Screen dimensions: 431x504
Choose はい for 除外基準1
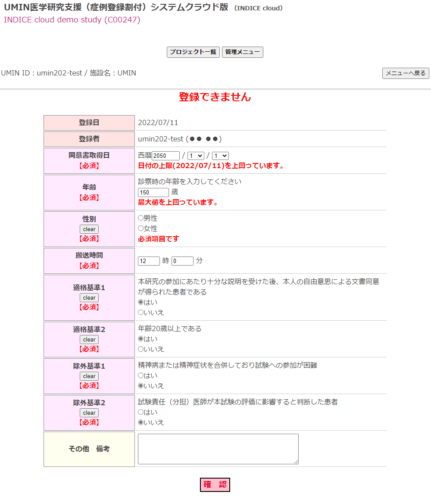point(141,376)
